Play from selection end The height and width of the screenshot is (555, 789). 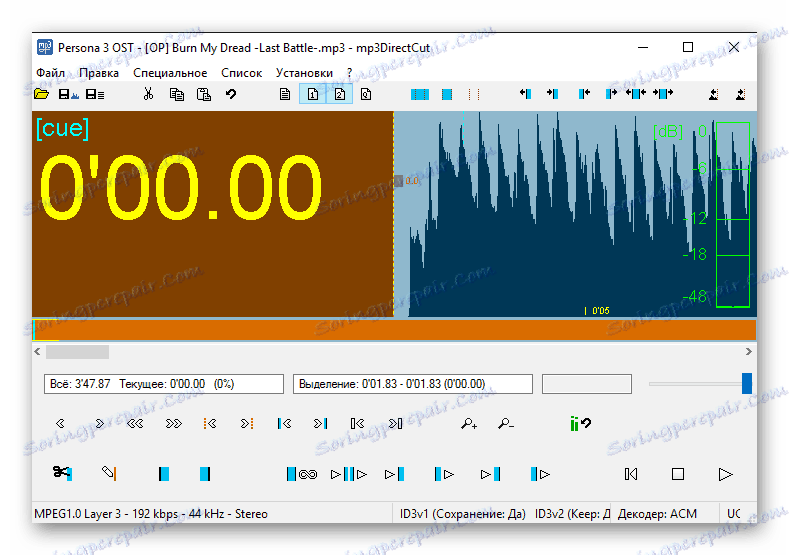(x=540, y=474)
